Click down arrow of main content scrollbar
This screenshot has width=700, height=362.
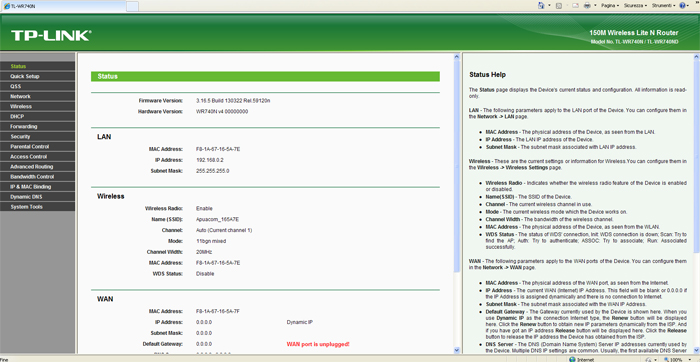pos(456,350)
